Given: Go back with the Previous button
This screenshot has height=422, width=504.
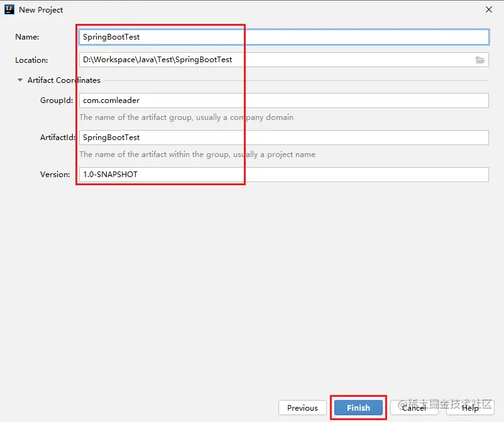Looking at the screenshot, I should coord(302,408).
